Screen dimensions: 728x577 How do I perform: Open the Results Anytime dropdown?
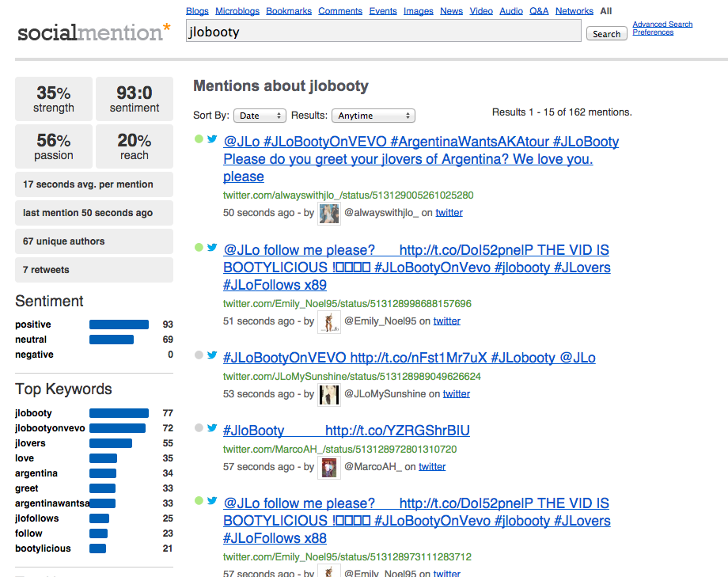[x=373, y=116]
